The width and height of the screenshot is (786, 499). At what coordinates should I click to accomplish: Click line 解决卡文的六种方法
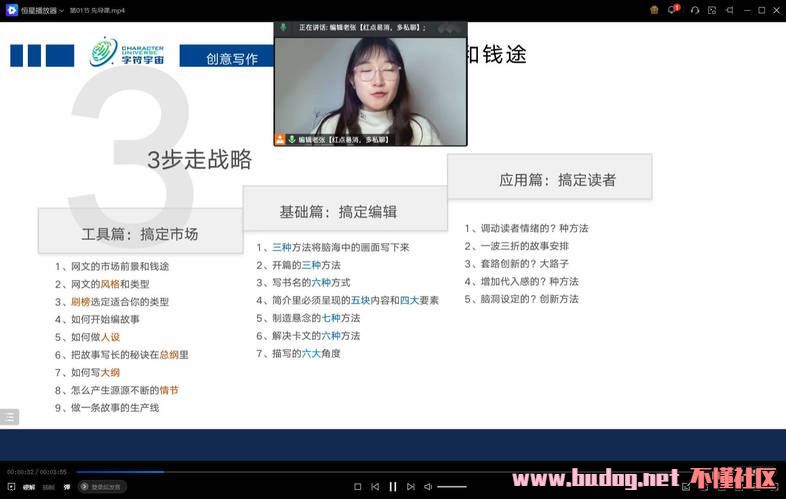[308, 336]
